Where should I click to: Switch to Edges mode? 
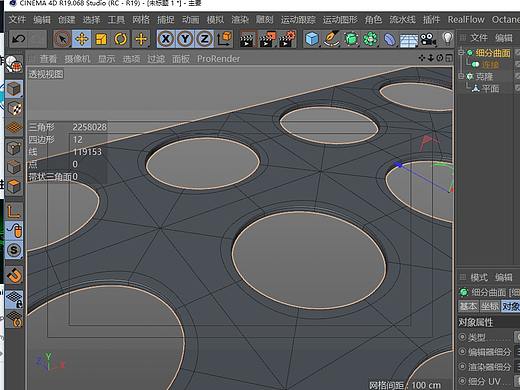(14, 167)
